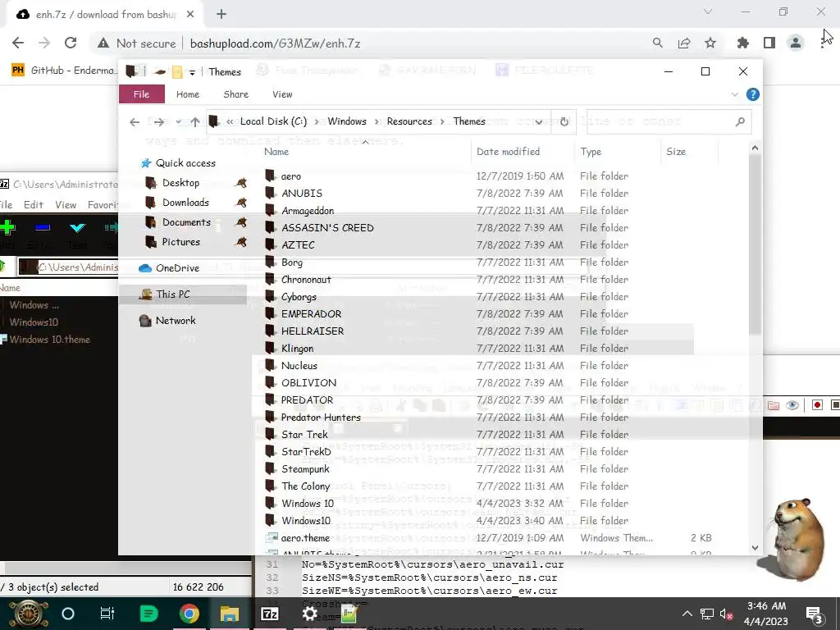The height and width of the screenshot is (630, 840).
Task: Bookmark this page with the star icon
Action: coord(710,43)
